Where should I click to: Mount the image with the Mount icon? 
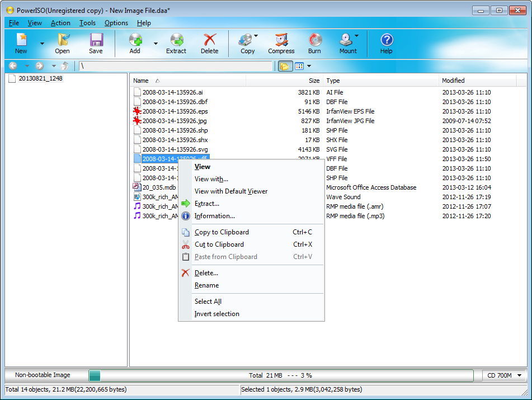coord(347,43)
